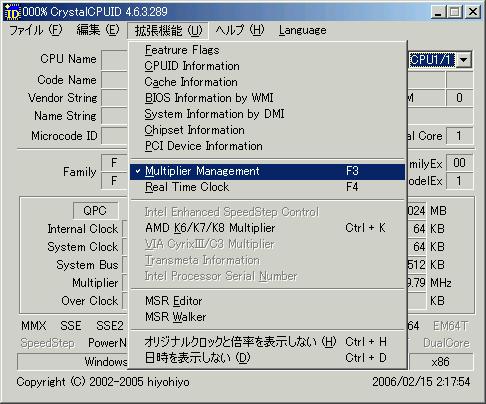Click the Microcode ID label

tap(64, 136)
